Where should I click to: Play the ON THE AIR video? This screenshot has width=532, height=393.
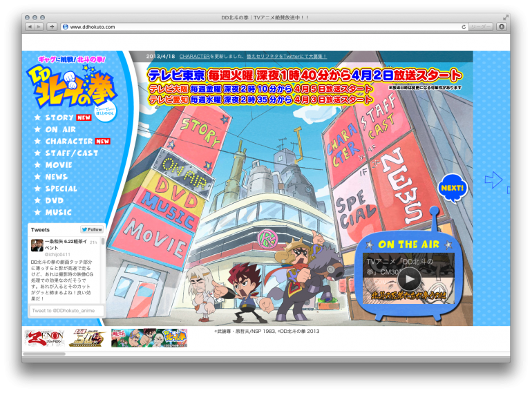(x=409, y=278)
